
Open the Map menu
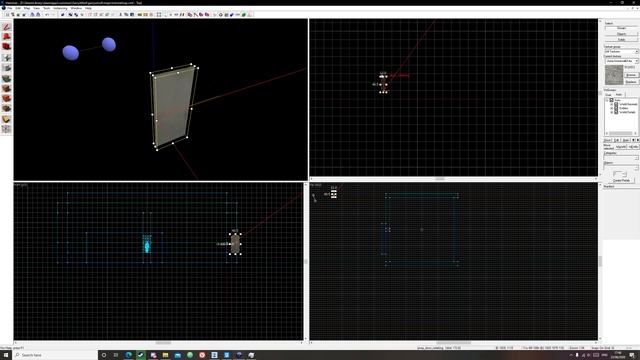click(x=27, y=8)
